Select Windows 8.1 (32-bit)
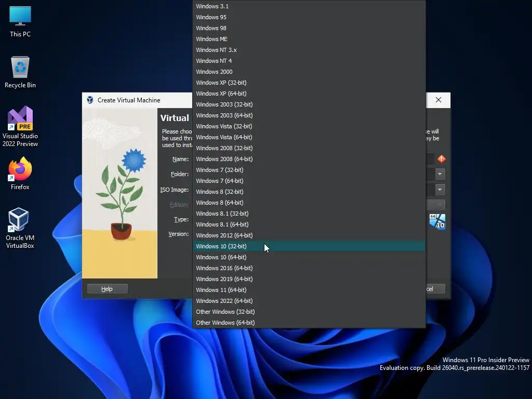The height and width of the screenshot is (399, 532). (x=309, y=214)
